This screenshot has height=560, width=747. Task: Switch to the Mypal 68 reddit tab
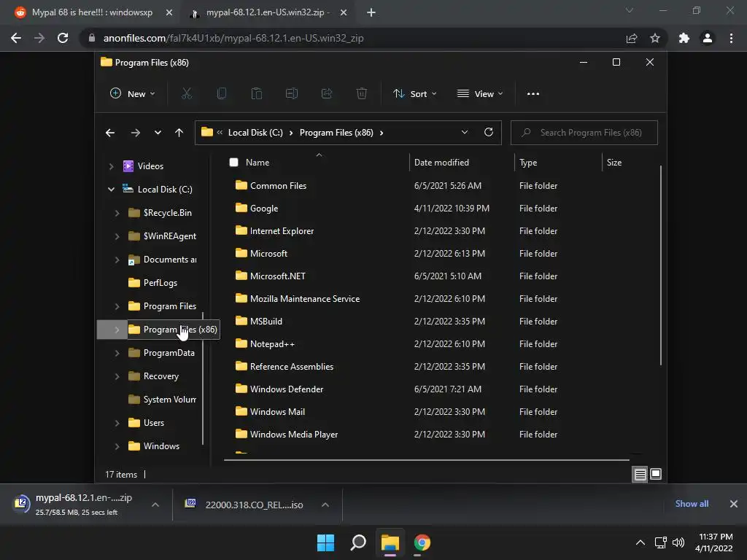tap(91, 12)
